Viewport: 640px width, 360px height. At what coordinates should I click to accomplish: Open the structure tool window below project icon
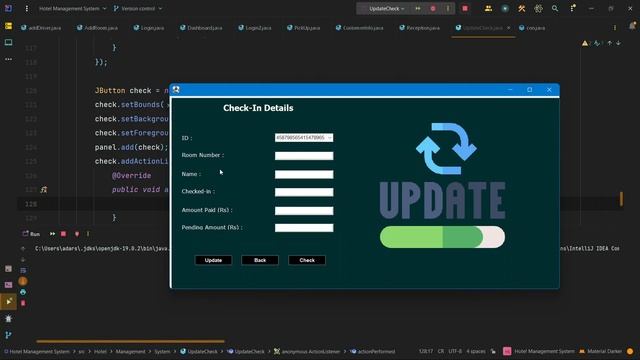8,42
